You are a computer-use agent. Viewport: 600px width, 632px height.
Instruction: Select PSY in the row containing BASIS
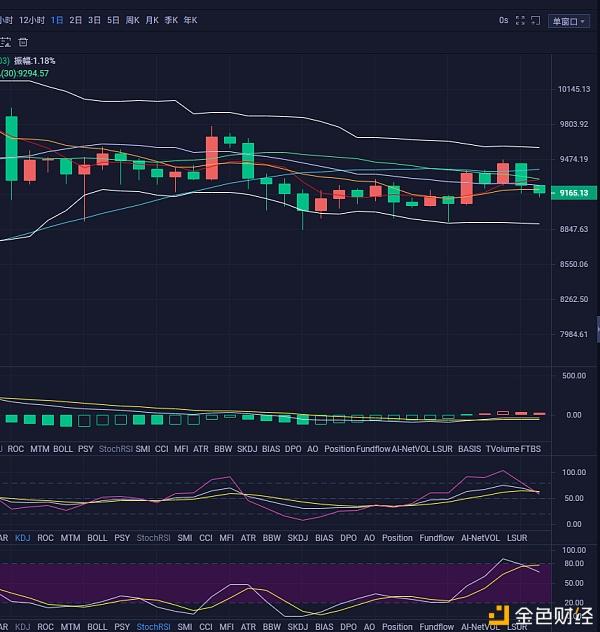click(85, 449)
